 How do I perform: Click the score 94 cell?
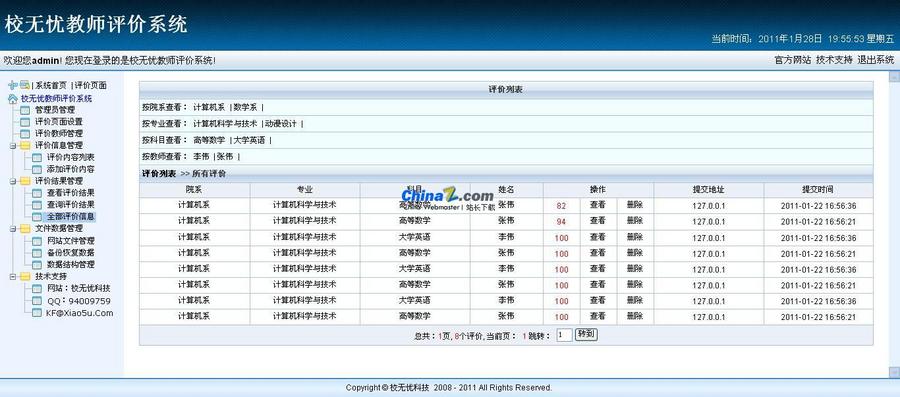pos(561,222)
